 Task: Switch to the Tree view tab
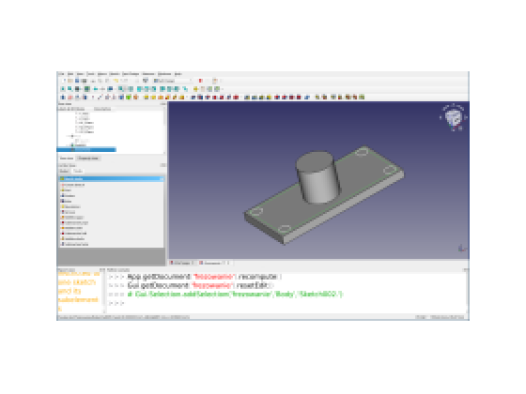66,158
